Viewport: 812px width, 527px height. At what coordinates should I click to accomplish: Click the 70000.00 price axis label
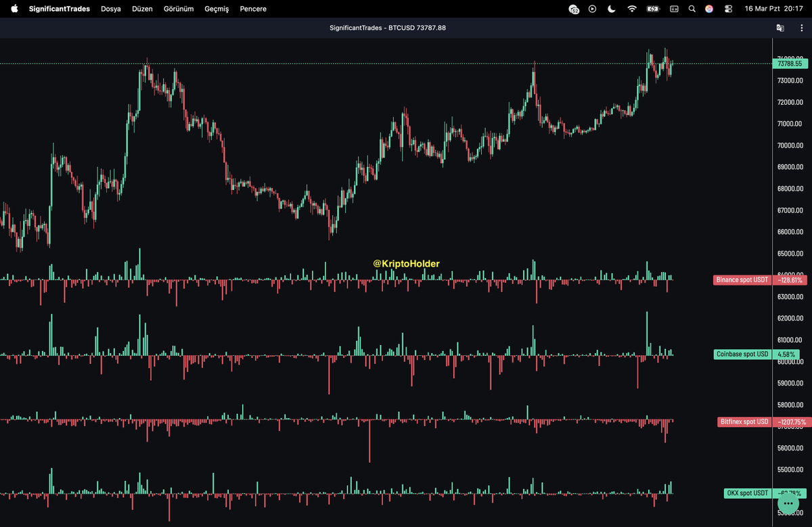[789, 145]
